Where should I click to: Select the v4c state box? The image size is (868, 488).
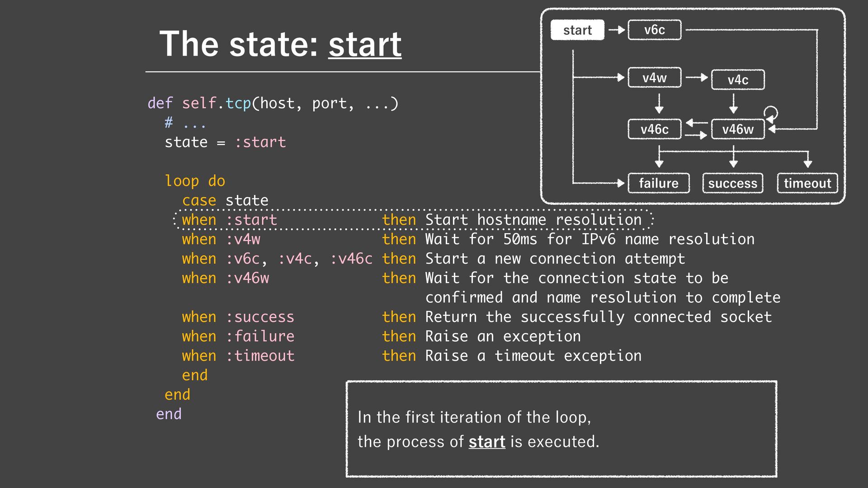[x=738, y=80]
